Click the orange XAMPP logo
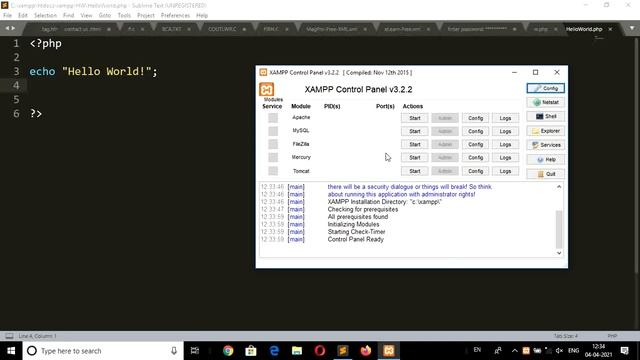The width and height of the screenshot is (640, 360). tap(267, 89)
